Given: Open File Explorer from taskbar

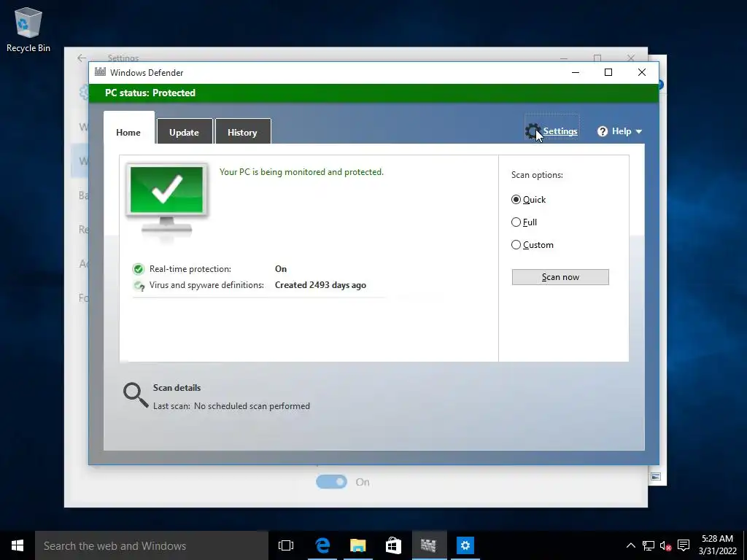Looking at the screenshot, I should pyautogui.click(x=357, y=545).
